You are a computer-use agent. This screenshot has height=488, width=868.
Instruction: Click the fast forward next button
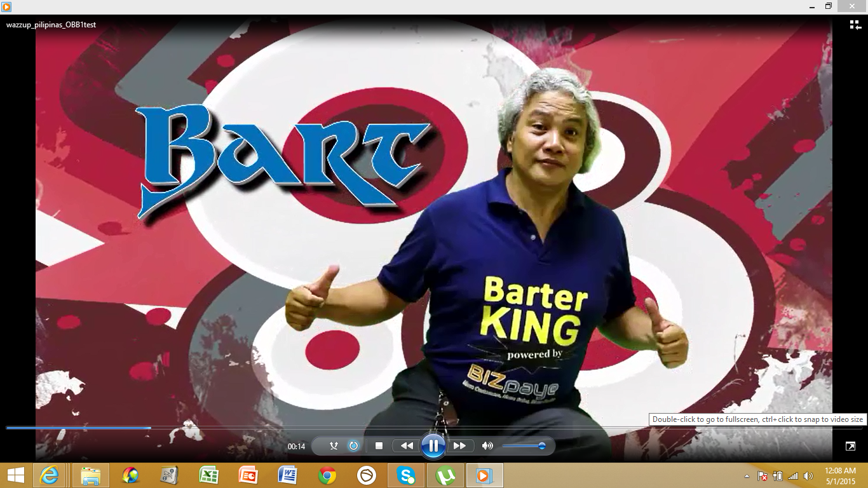tap(460, 446)
